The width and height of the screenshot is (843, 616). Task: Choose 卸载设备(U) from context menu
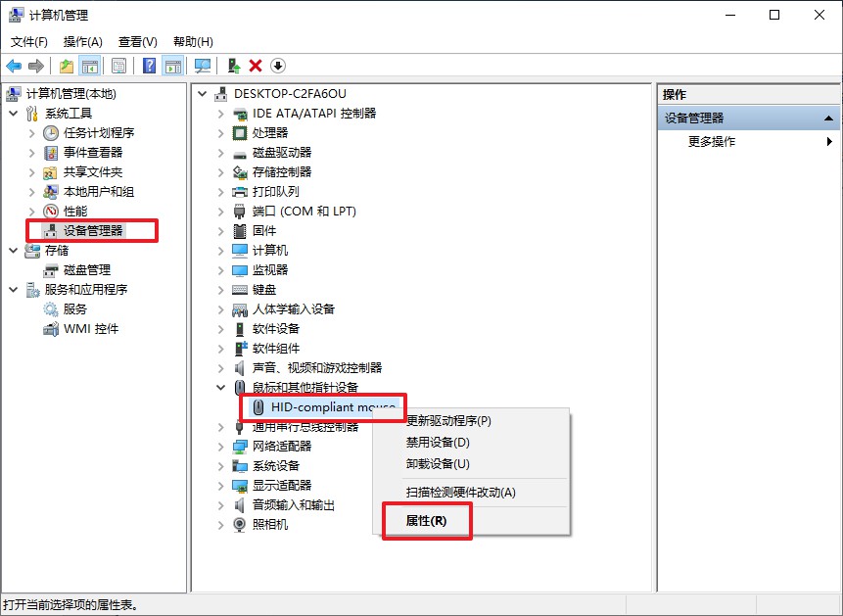click(438, 464)
